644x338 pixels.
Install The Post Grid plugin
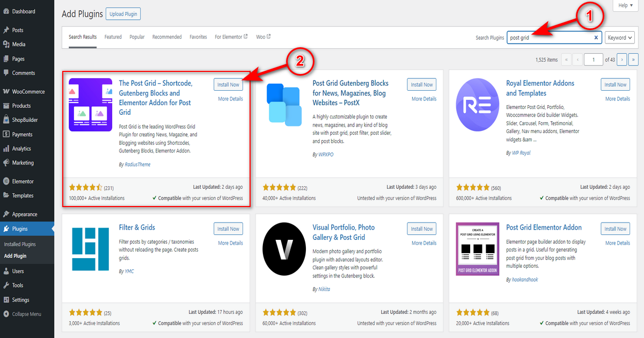coord(228,85)
